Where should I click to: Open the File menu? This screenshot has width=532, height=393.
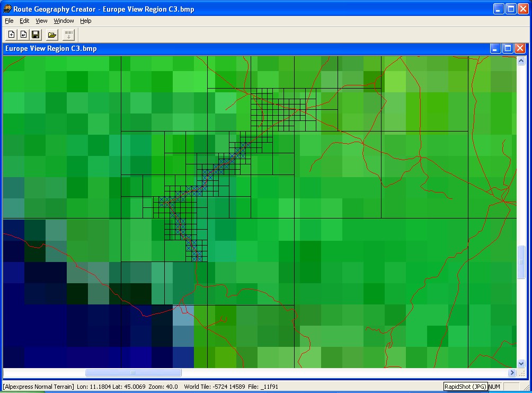(x=9, y=21)
